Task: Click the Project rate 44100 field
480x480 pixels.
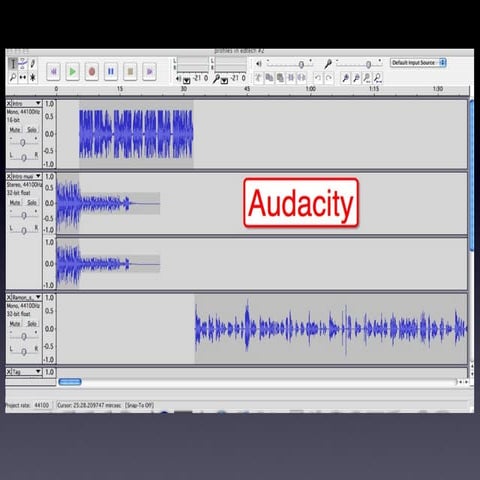Action: (x=42, y=405)
